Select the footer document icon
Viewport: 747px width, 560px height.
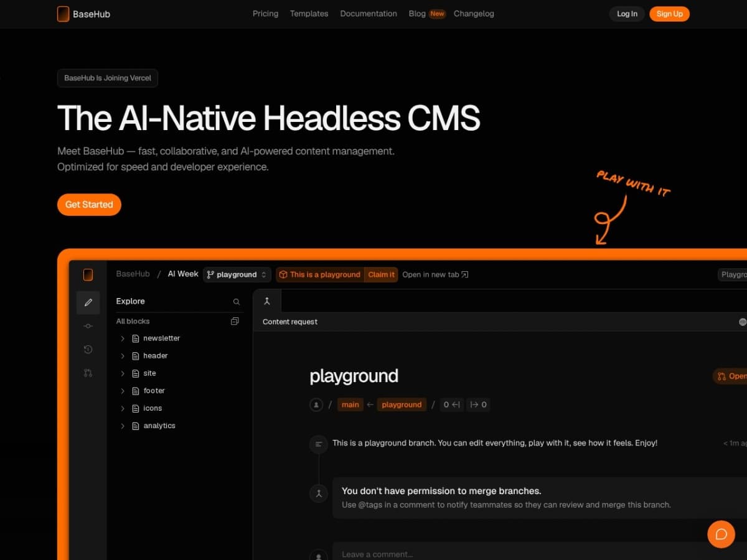(x=135, y=391)
